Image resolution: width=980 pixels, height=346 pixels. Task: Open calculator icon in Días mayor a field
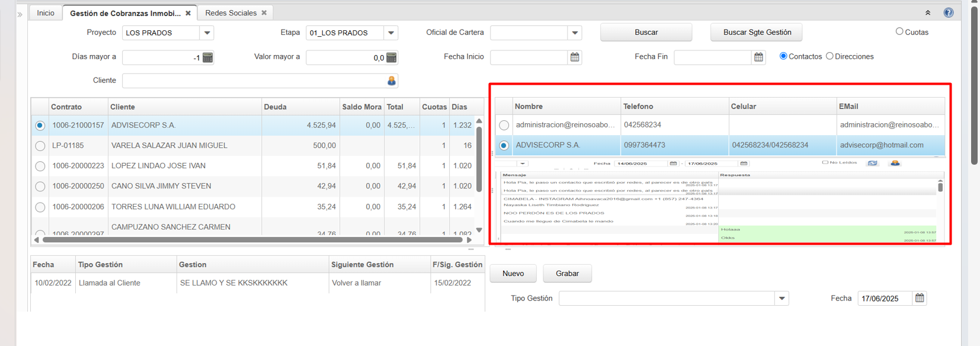[207, 57]
